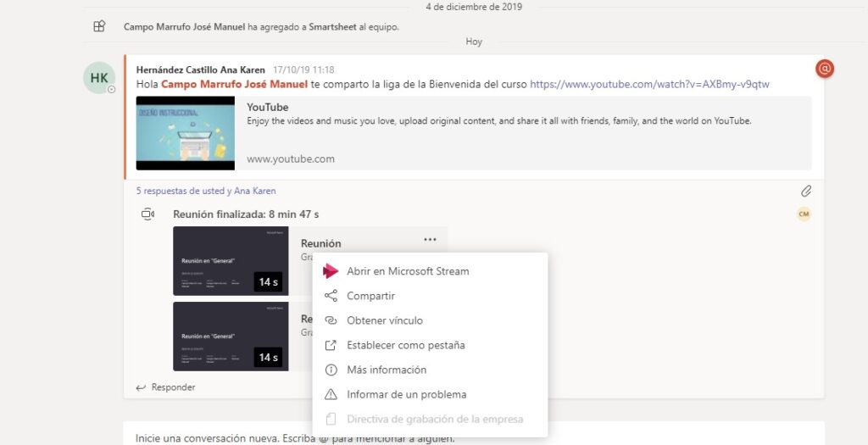The width and height of the screenshot is (868, 445).
Task: Open Más información for the recording
Action: point(386,370)
